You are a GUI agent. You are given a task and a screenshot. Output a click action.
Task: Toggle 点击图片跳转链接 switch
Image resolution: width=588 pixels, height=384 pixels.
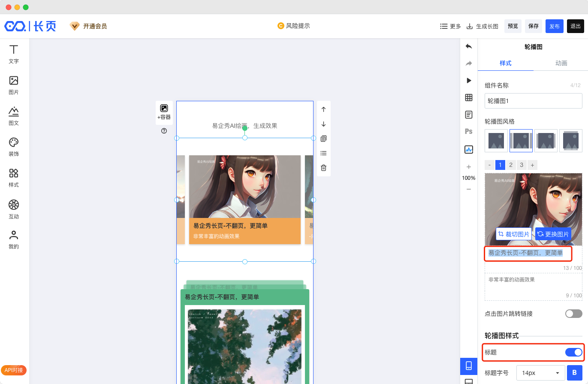tap(573, 314)
